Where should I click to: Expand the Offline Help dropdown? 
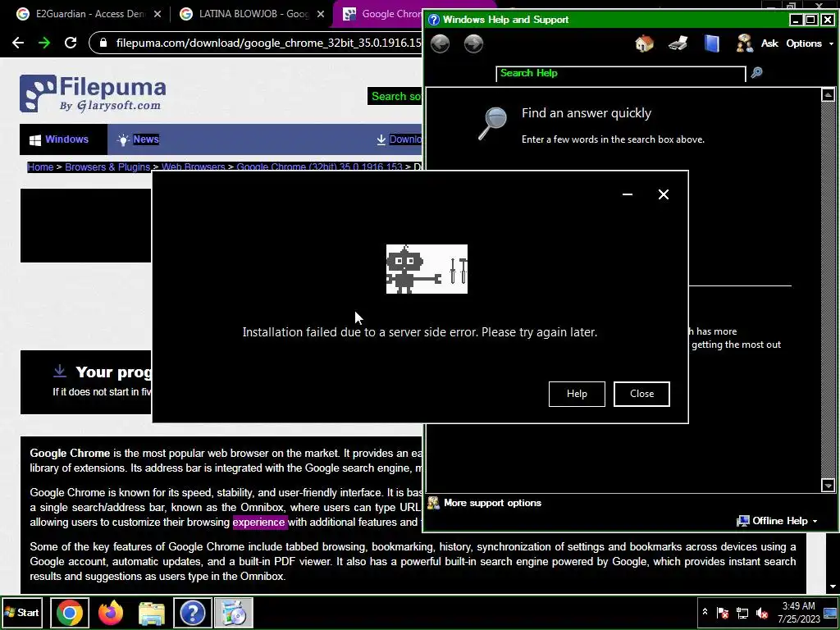pos(778,521)
